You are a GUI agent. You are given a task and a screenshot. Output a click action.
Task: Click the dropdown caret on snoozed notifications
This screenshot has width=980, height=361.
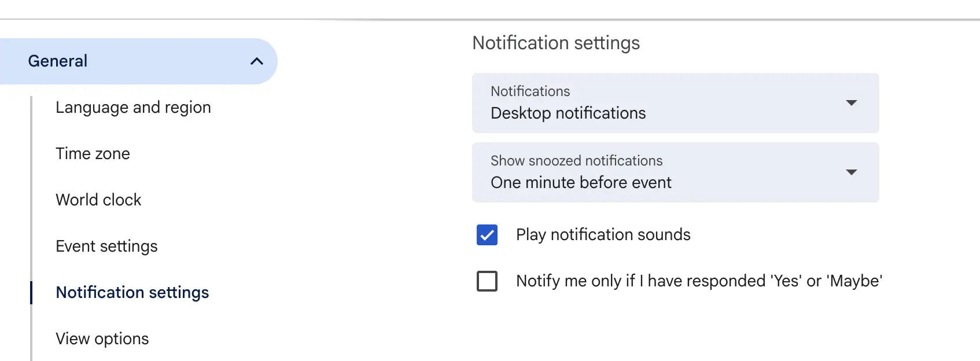[x=851, y=172]
